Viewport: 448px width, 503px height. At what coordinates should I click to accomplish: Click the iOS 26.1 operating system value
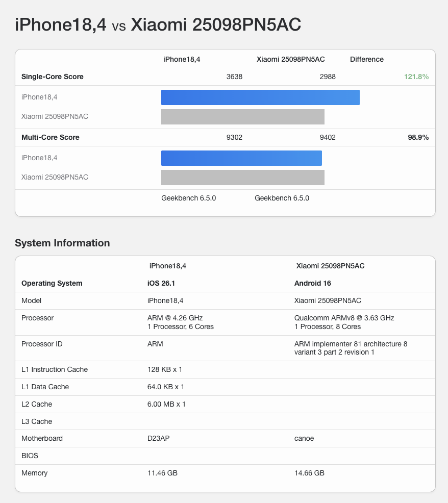coord(161,283)
